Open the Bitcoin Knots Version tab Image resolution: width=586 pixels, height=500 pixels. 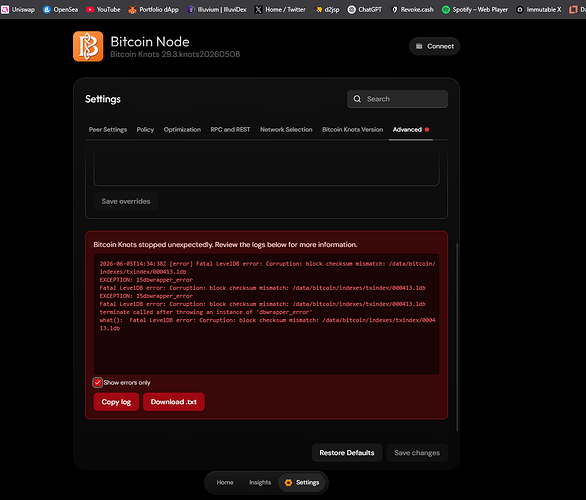(x=352, y=129)
